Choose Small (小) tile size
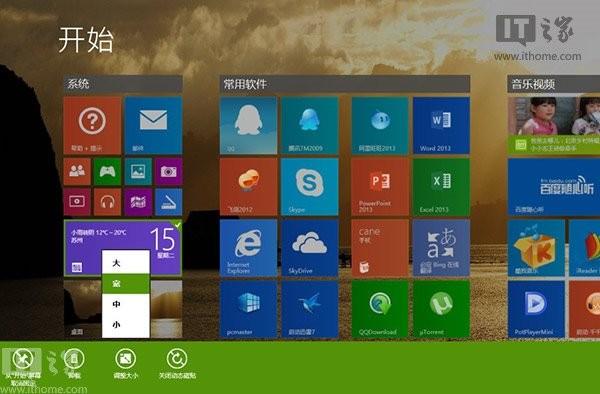Viewport: 600px width, 394px height. (x=126, y=325)
